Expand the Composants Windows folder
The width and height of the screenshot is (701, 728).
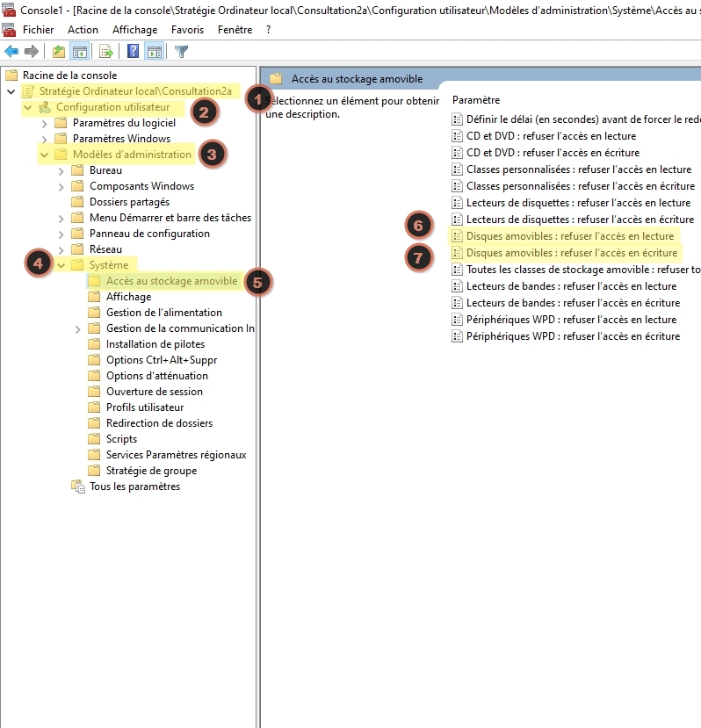coord(61,186)
